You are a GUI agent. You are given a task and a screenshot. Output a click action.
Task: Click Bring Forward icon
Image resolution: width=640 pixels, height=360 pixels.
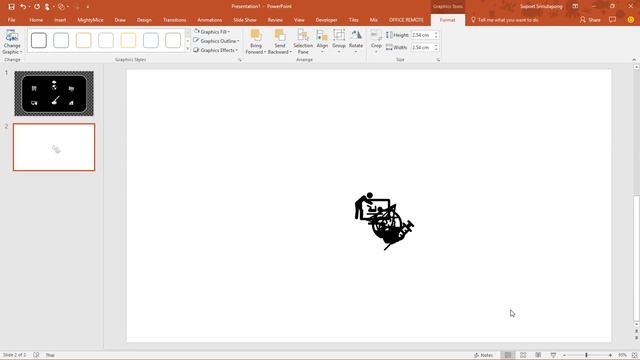pos(256,36)
